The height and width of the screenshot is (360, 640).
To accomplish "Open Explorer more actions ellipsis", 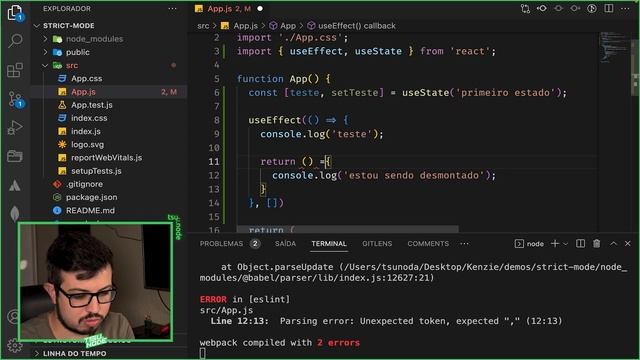I will tap(172, 9).
